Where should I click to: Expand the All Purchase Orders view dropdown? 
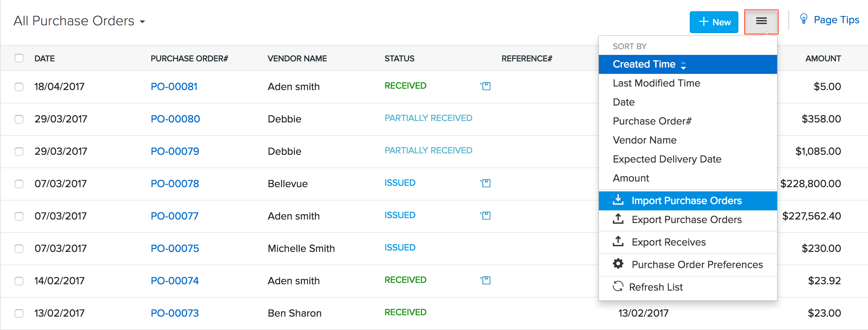pyautogui.click(x=142, y=21)
